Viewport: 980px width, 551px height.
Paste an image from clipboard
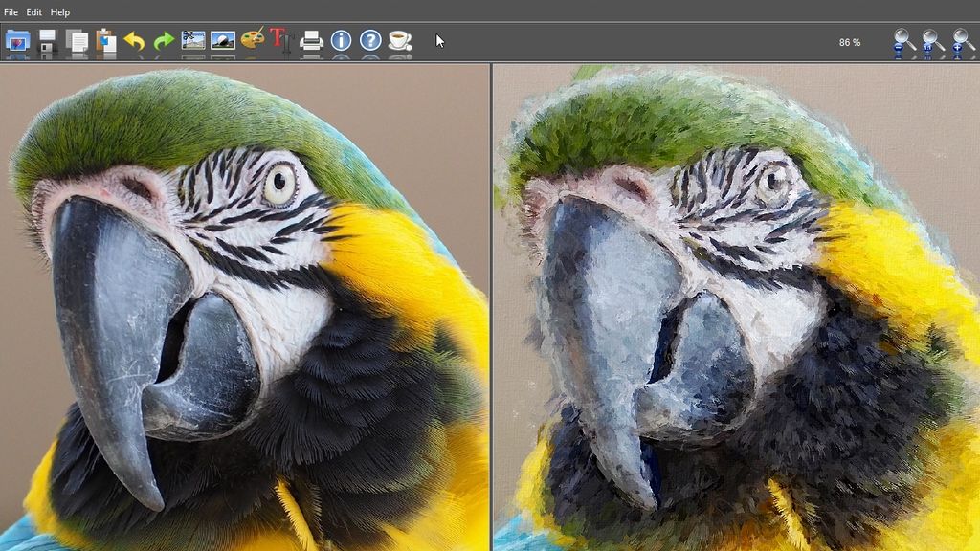pos(105,40)
